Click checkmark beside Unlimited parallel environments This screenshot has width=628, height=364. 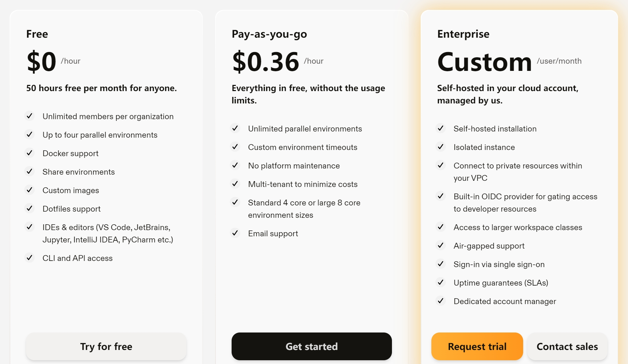click(x=235, y=128)
